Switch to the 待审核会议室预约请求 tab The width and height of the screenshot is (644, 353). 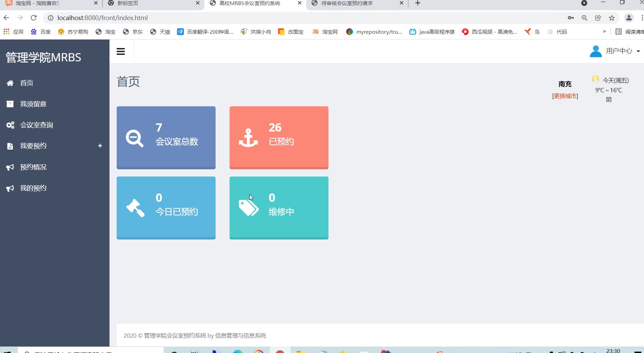357,3
